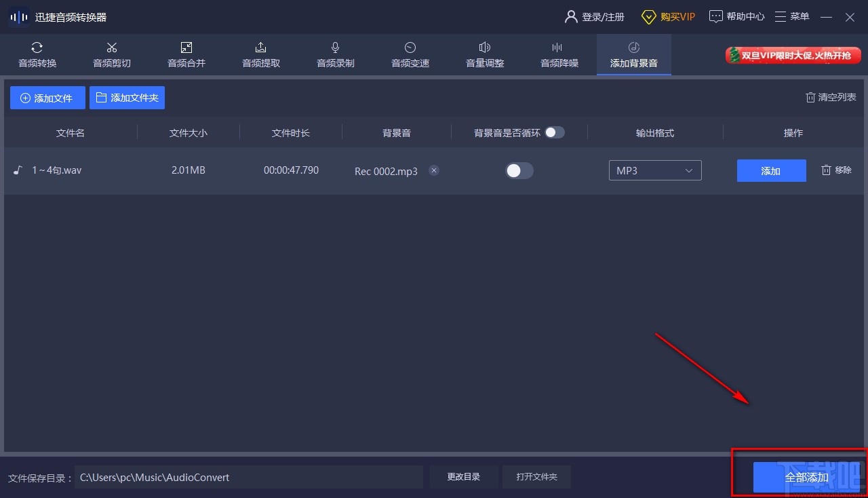Open the MP3 output format dropdown
The height and width of the screenshot is (498, 868).
654,170
